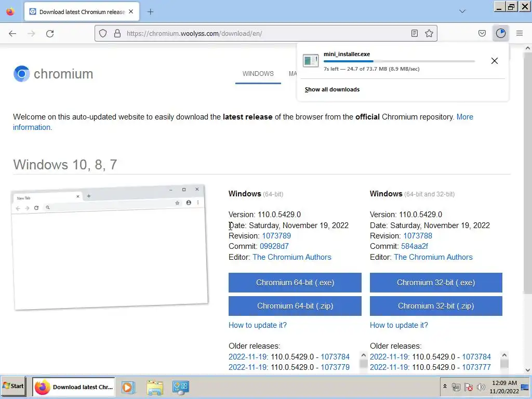Click the Windows 10, 8, 7 heading
532x399 pixels.
[65, 165]
